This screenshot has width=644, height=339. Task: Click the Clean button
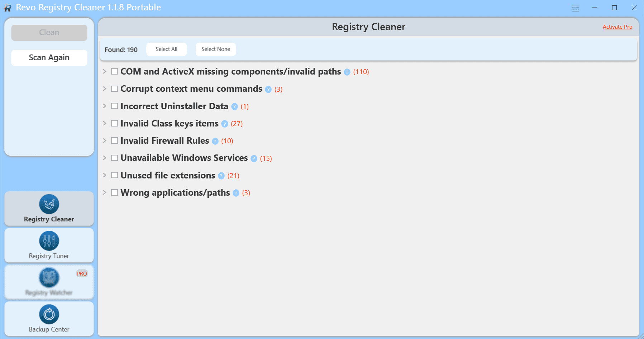(x=49, y=33)
